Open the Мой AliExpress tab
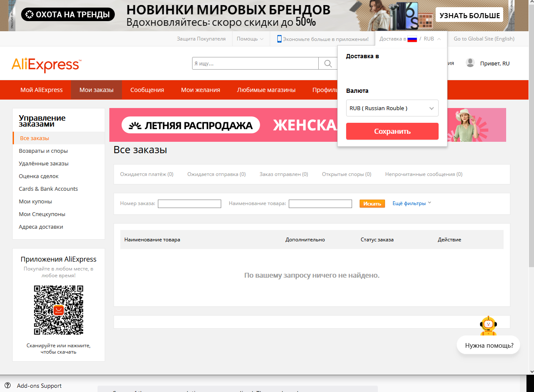The image size is (534, 392). pos(41,90)
